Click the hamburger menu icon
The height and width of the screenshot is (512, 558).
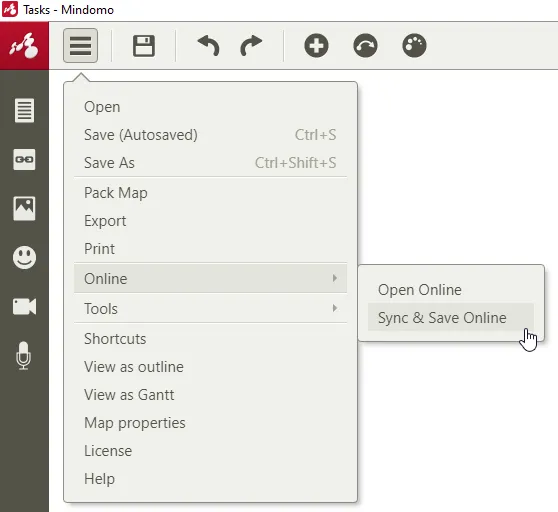80,46
